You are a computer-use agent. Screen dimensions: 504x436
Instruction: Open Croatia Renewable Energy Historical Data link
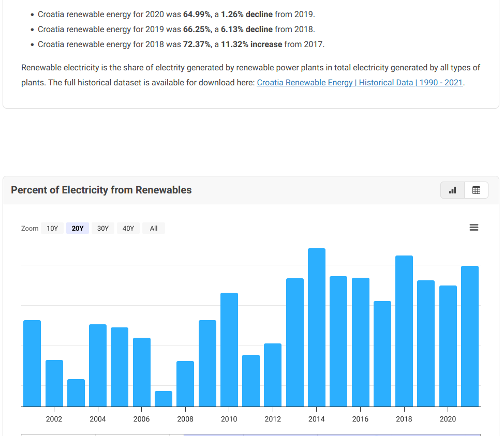pos(360,83)
